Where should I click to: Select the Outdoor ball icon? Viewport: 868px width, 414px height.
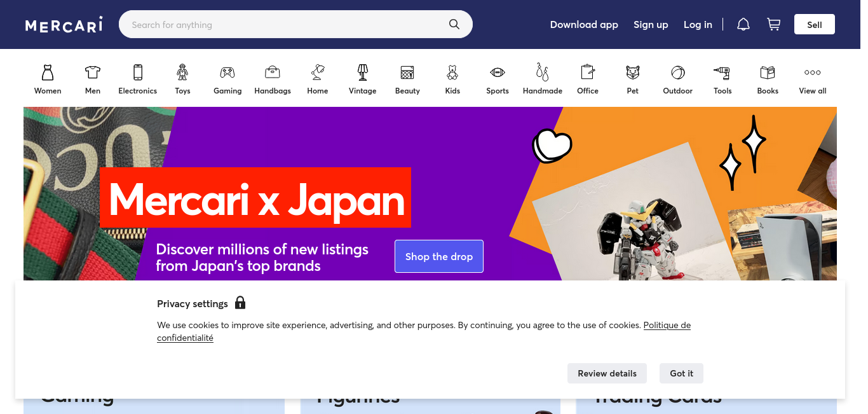[678, 72]
